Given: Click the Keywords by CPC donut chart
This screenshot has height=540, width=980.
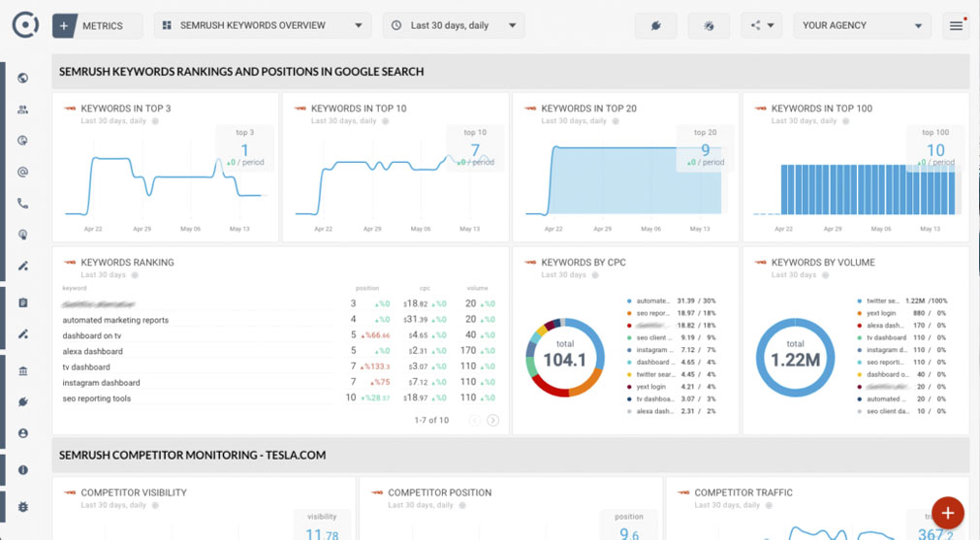Looking at the screenshot, I should coord(565,358).
